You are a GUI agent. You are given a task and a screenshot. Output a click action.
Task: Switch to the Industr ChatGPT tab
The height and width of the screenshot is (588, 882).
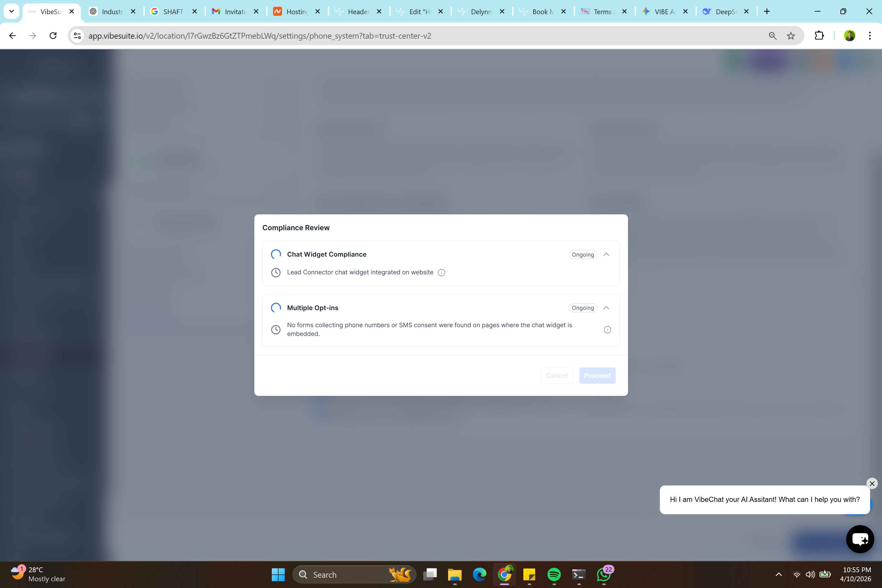113,12
